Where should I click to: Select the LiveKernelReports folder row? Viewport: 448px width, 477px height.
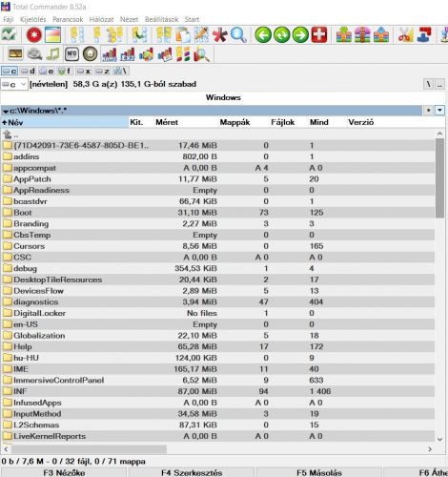(x=218, y=436)
